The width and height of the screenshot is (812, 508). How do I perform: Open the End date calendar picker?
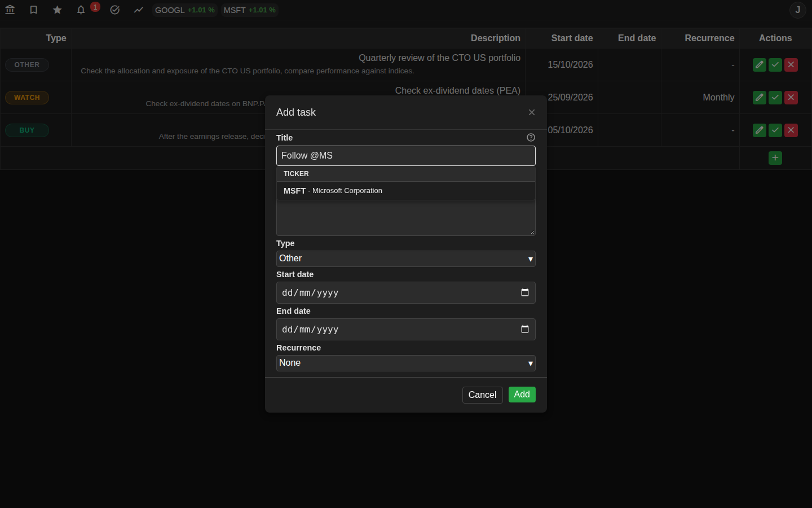pyautogui.click(x=525, y=329)
